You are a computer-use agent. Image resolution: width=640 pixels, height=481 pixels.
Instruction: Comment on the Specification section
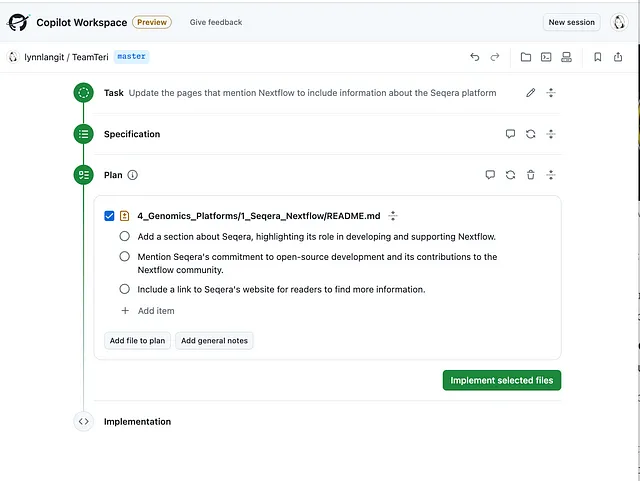click(x=510, y=134)
